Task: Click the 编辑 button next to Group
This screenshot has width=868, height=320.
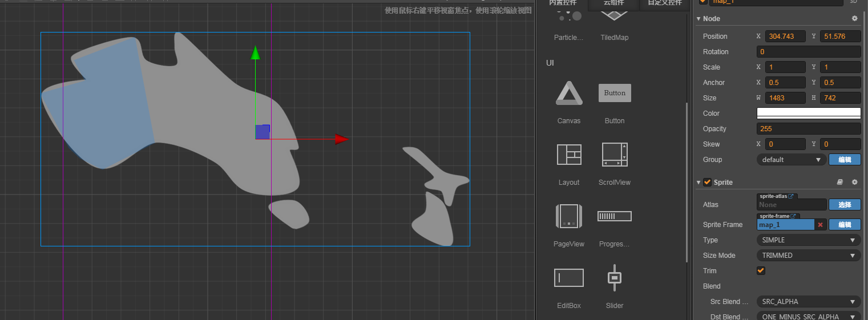Action: point(845,160)
